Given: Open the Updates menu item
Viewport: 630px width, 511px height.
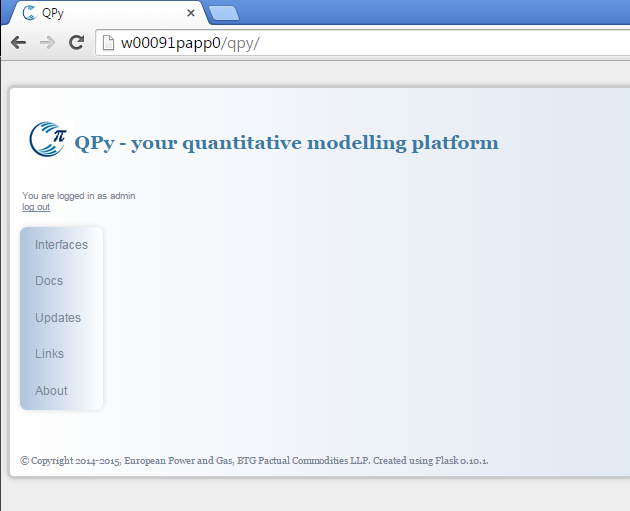Looking at the screenshot, I should [58, 317].
